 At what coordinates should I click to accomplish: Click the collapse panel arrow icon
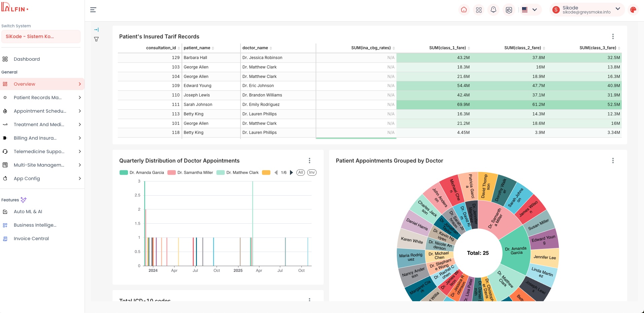(96, 30)
